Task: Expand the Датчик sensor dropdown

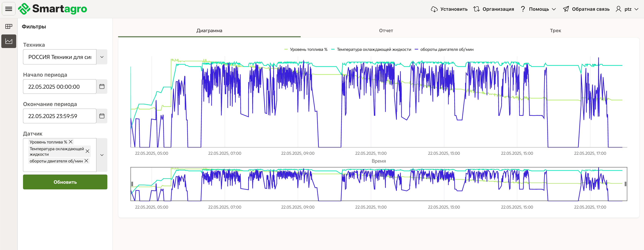Action: click(x=102, y=155)
